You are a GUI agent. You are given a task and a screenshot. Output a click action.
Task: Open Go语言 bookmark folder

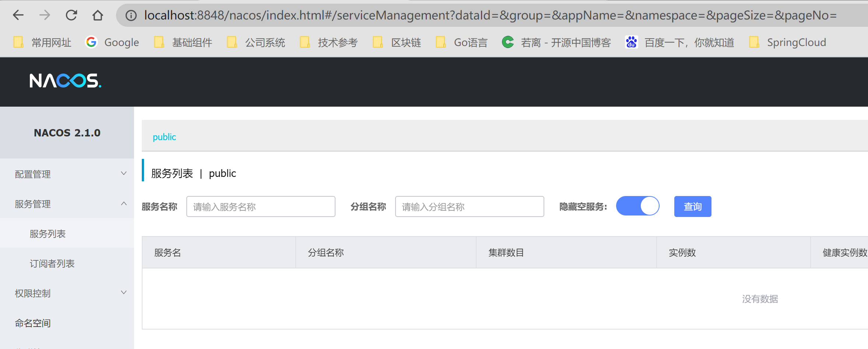coord(461,42)
